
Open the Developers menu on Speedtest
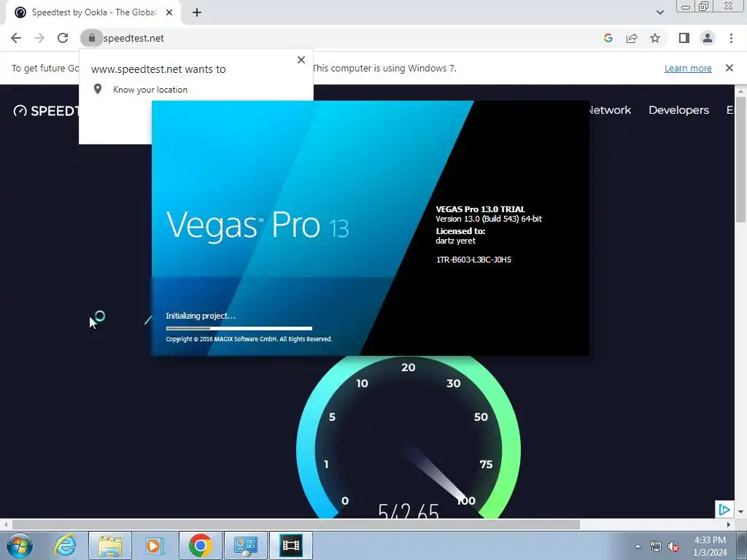[x=678, y=110]
